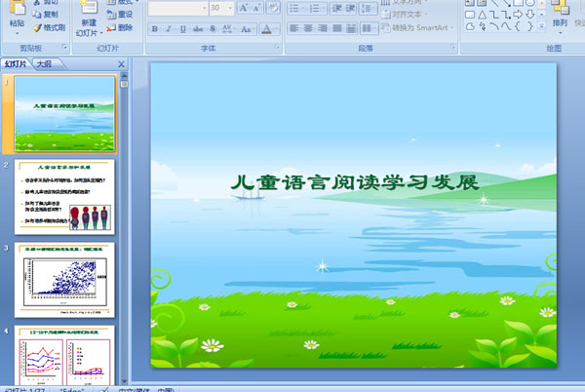The width and height of the screenshot is (585, 392).
Task: Click the increase font size icon
Action: (244, 8)
